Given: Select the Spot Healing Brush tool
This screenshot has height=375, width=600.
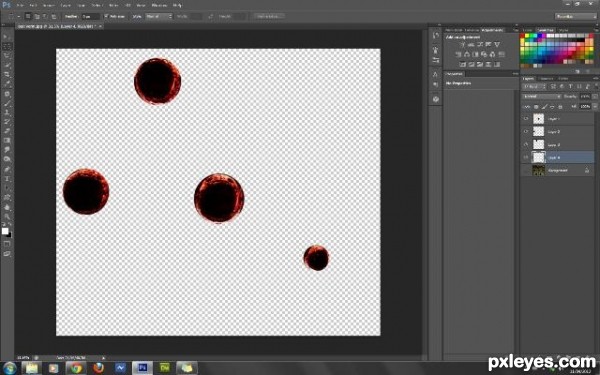Looking at the screenshot, I should click(x=7, y=94).
